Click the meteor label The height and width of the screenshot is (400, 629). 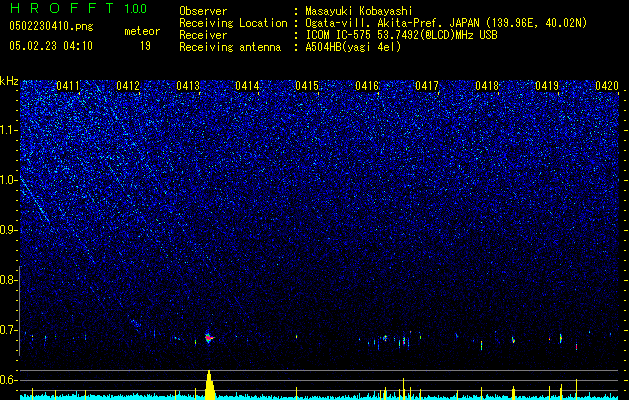click(142, 31)
